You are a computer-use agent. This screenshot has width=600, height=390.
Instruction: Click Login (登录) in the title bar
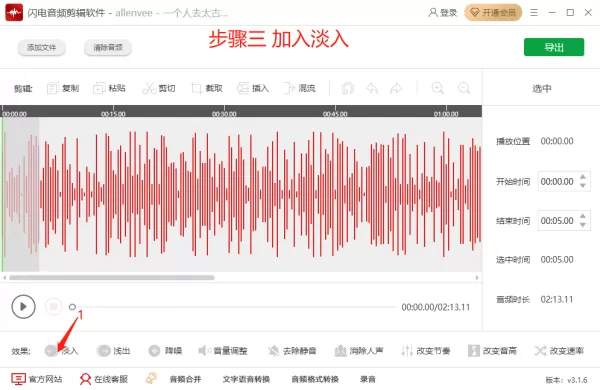tap(443, 13)
